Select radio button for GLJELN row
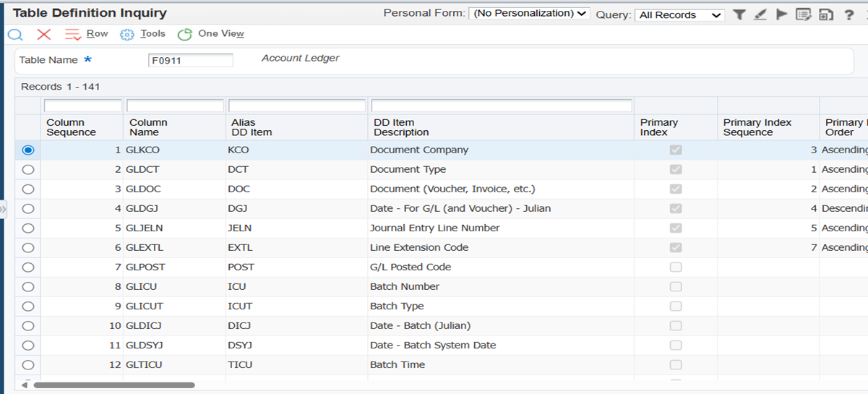 point(28,228)
